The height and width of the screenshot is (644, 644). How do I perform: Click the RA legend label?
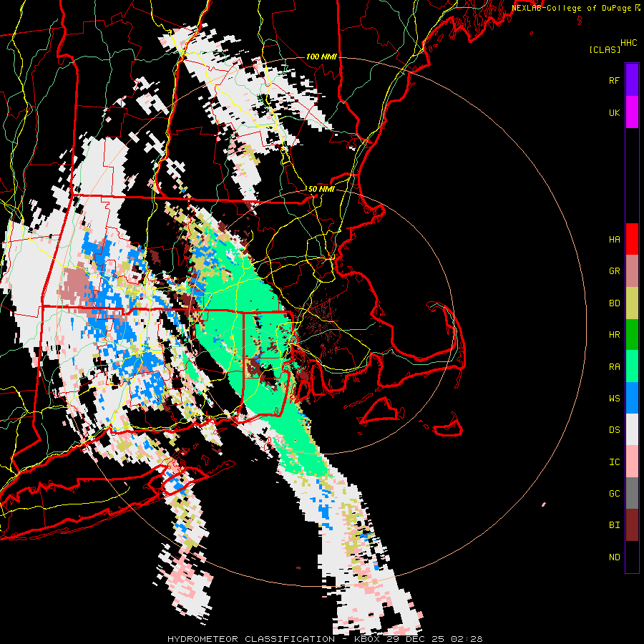point(614,367)
